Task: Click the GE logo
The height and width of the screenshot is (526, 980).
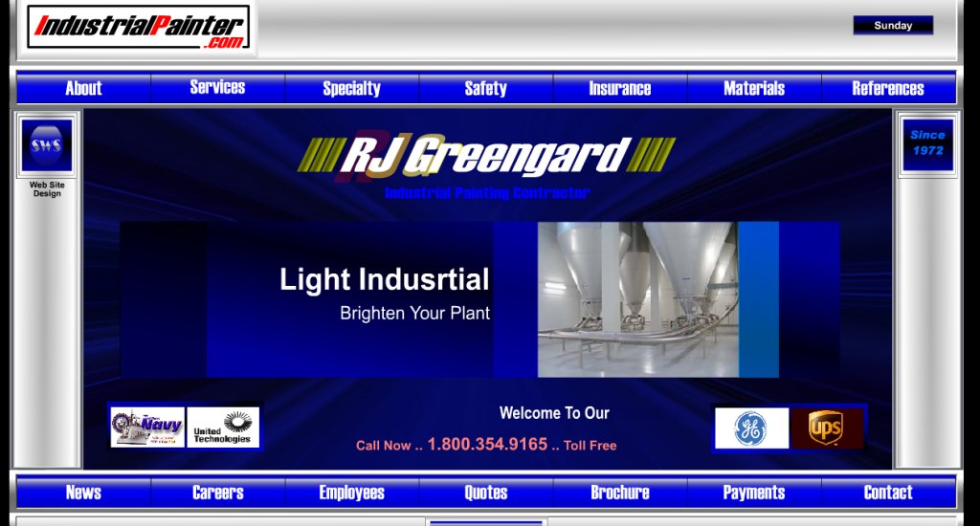Action: click(751, 428)
